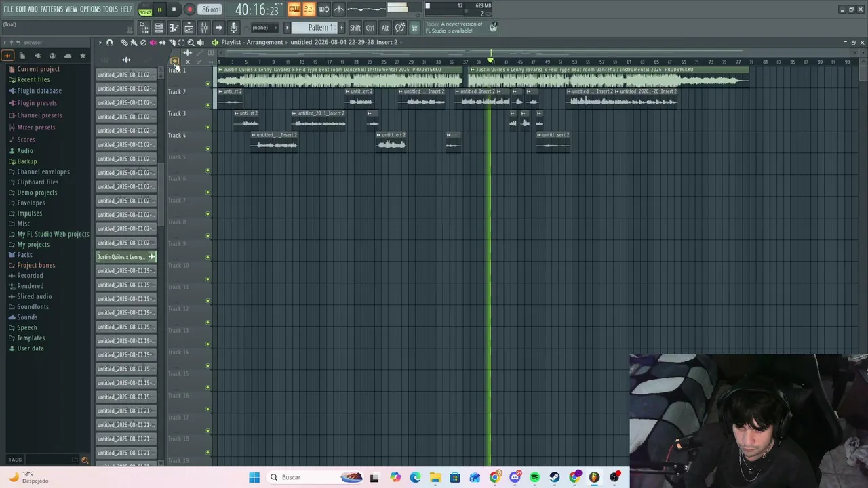Image resolution: width=868 pixels, height=488 pixels.
Task: Mute Track 4 with its green dot
Action: pyautogui.click(x=208, y=149)
